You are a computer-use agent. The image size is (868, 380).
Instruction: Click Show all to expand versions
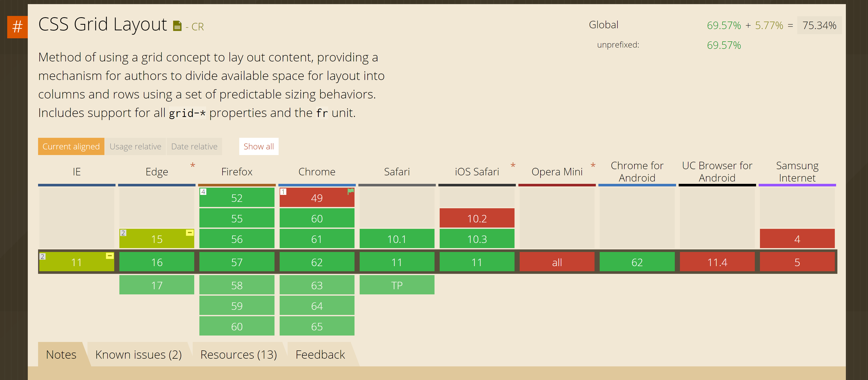259,147
